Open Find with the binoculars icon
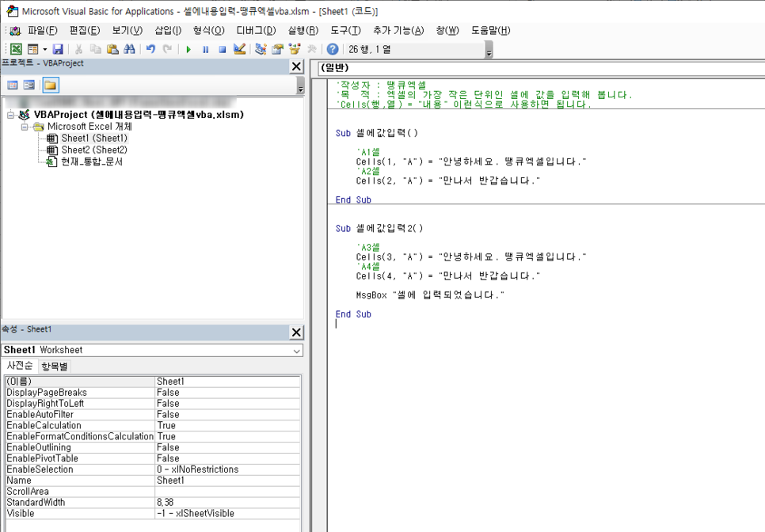This screenshot has width=765, height=532. click(x=129, y=49)
